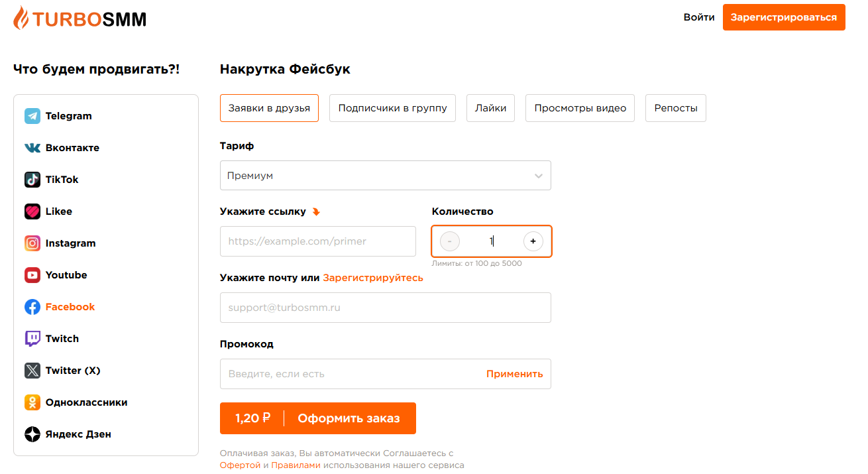
Task: Click the Одноклассники icon
Action: [32, 402]
